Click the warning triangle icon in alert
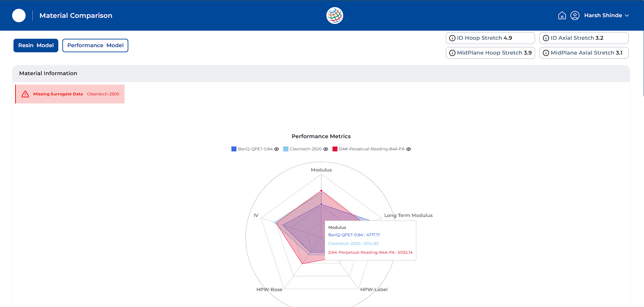This screenshot has height=307, width=644. (x=25, y=94)
